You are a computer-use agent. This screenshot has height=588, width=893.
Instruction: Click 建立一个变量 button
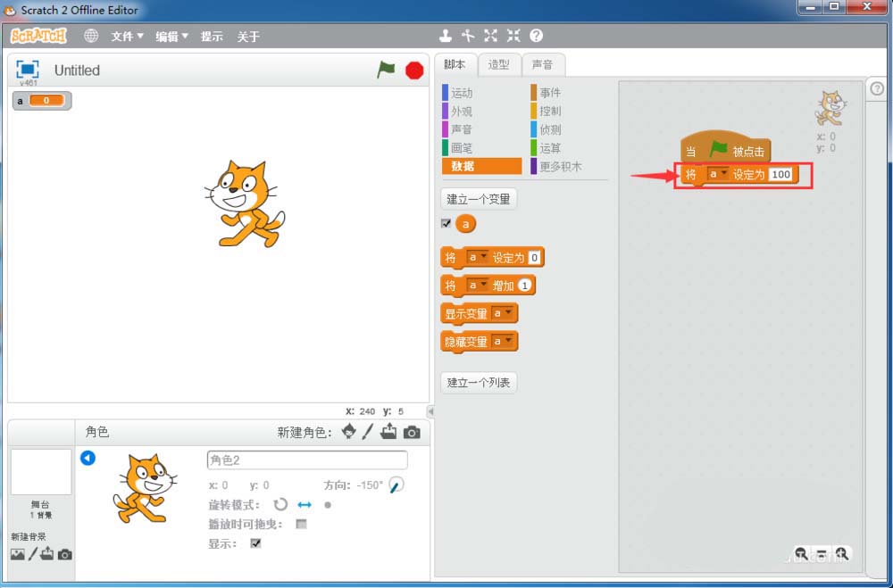479,199
